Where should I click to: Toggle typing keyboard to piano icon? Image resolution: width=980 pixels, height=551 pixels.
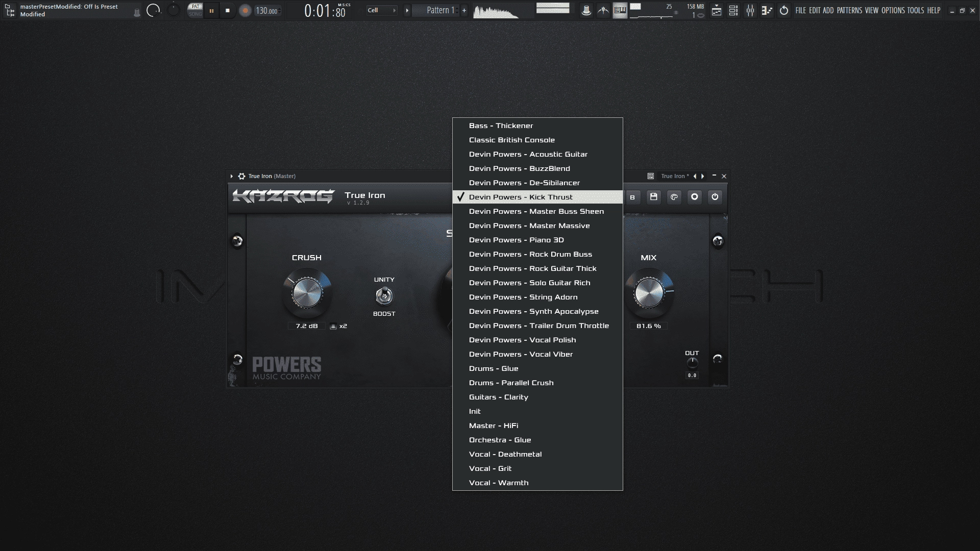620,10
